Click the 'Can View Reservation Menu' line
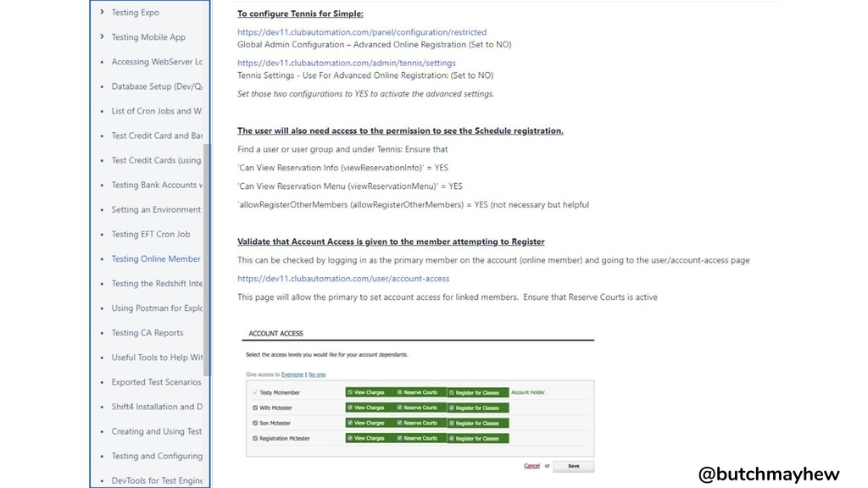Viewport: 868px width, 488px height. 350,186
